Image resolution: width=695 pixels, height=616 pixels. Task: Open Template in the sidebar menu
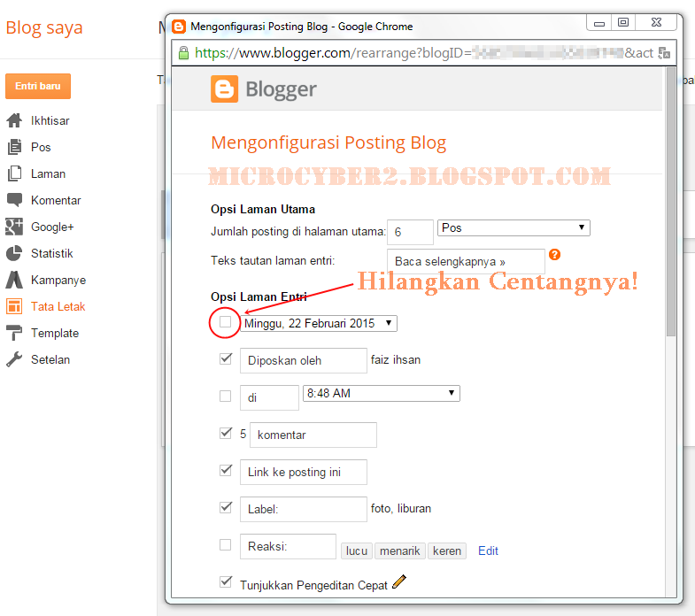pos(55,334)
